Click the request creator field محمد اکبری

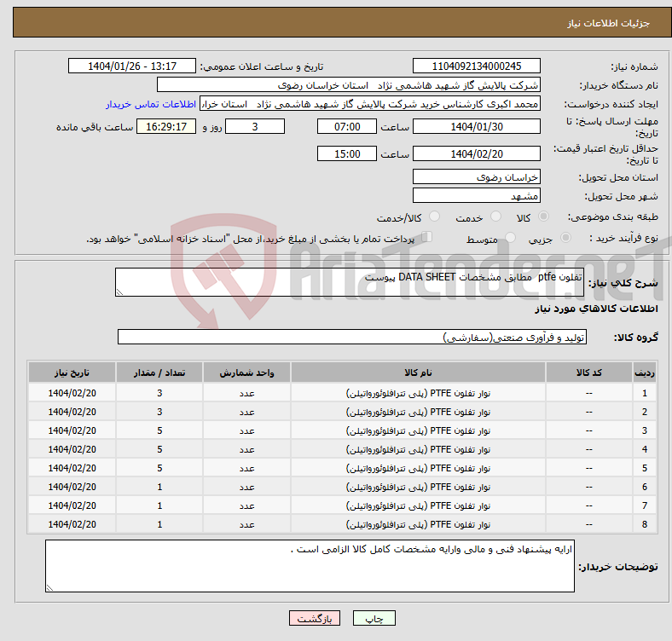pos(370,104)
